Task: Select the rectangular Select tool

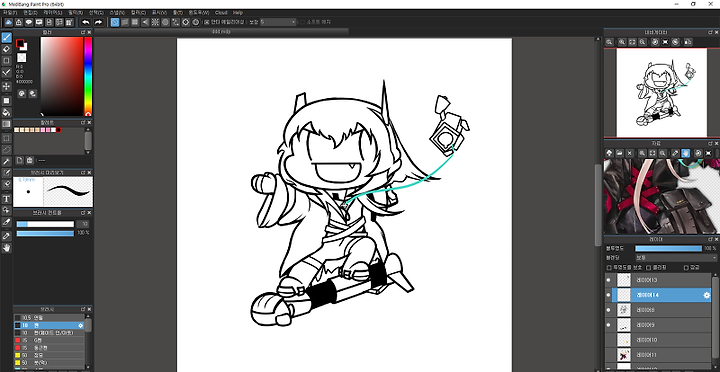Action: [x=6, y=138]
